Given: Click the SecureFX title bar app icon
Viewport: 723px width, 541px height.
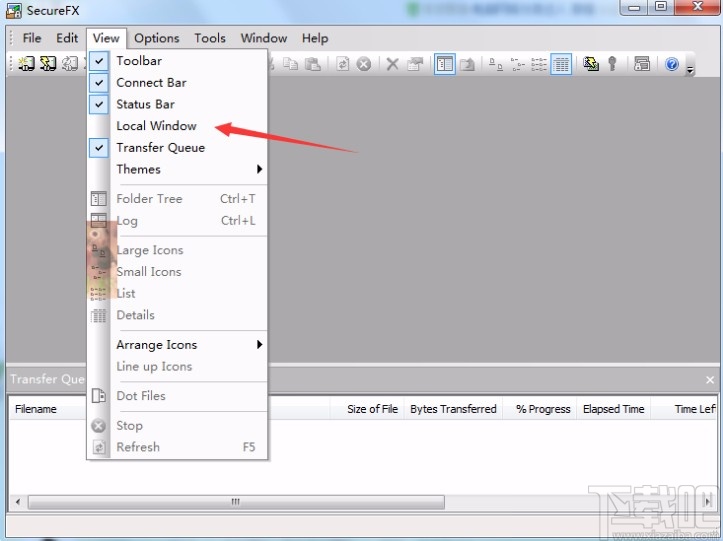Looking at the screenshot, I should coord(13,11).
